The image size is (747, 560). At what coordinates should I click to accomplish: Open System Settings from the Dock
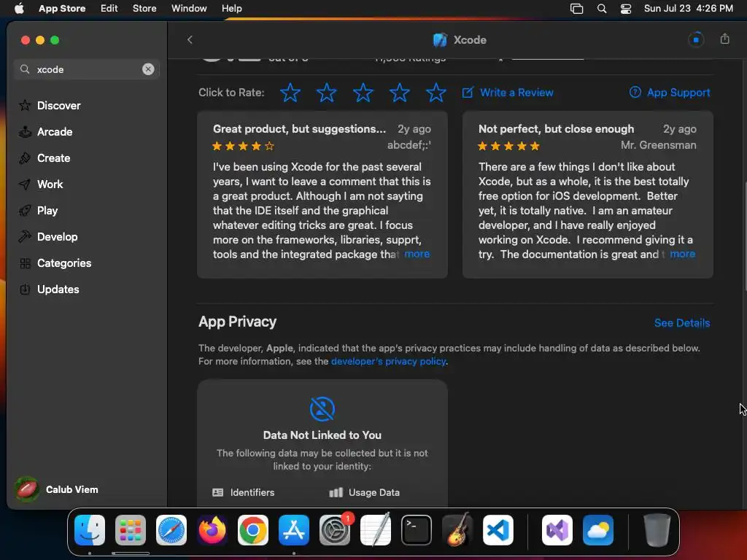click(x=335, y=530)
